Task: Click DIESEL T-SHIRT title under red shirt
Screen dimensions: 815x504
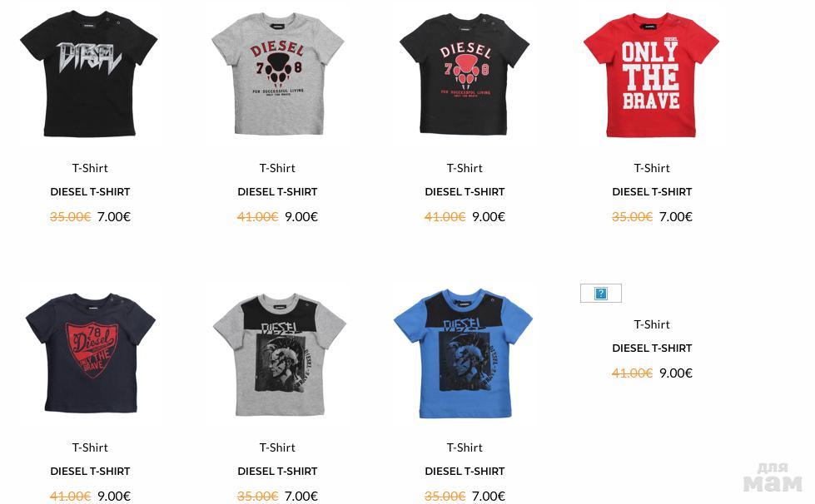Action: 652,191
